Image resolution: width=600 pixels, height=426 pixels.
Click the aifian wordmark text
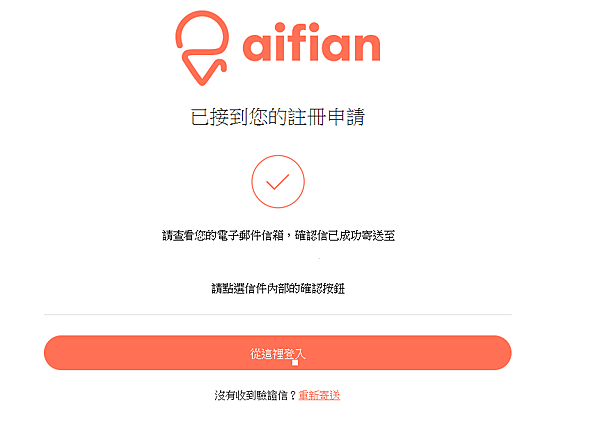click(311, 46)
